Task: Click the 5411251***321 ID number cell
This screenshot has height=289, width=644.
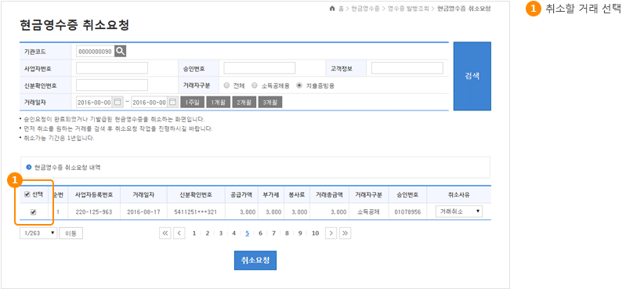Action: 196,211
